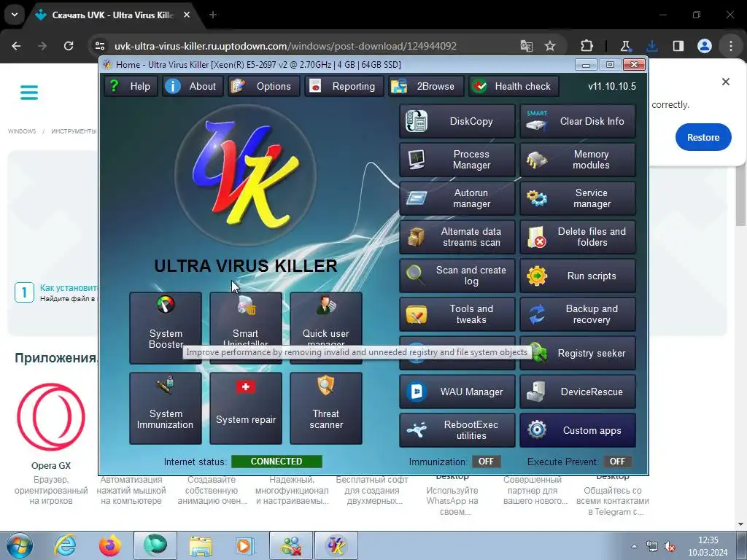The image size is (747, 560).
Task: Click the muted volume tray icon
Action: tap(670, 547)
